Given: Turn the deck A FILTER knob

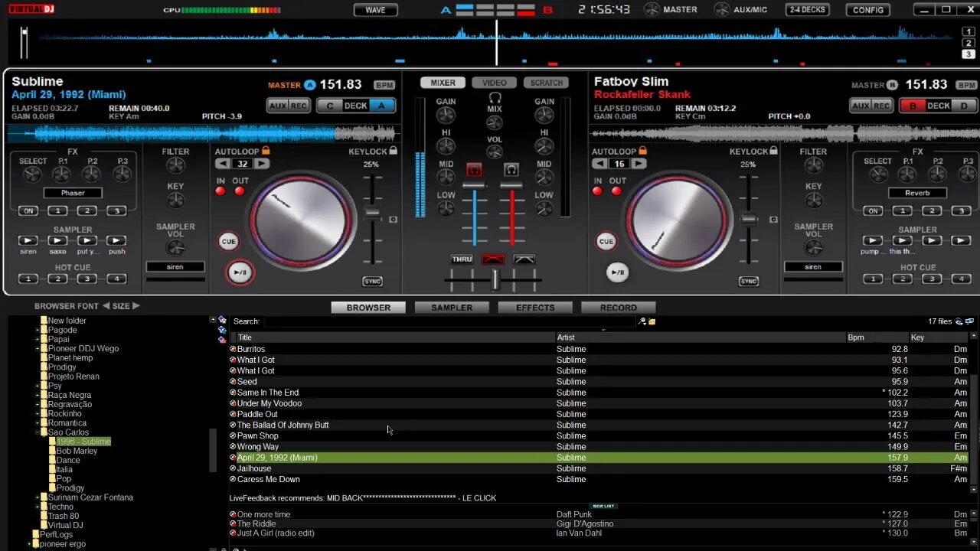Looking at the screenshot, I should [175, 165].
